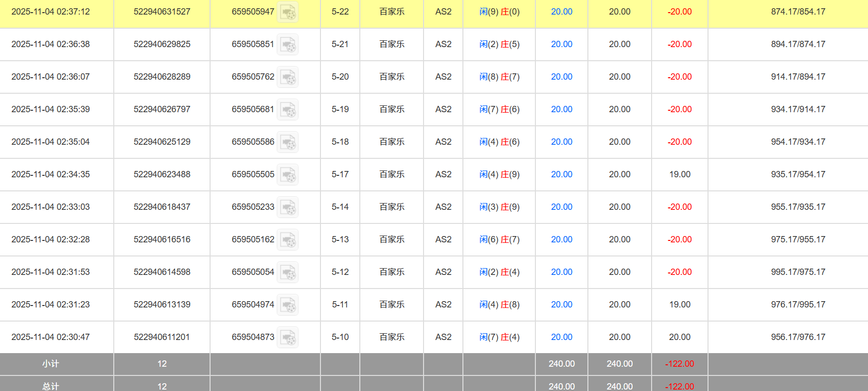
Task: Open result 闲(7) 庄(4) for table 5-10
Action: [x=499, y=337]
